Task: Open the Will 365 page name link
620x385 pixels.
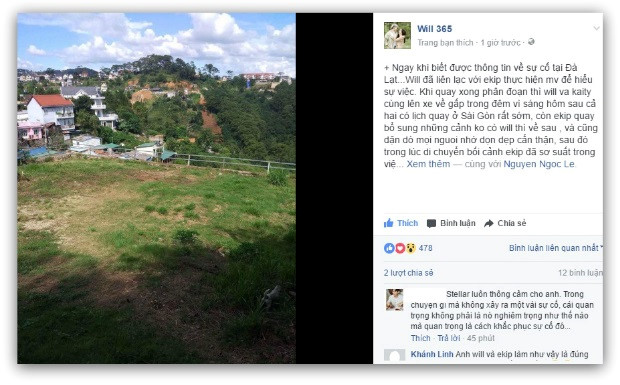Action: [434, 29]
